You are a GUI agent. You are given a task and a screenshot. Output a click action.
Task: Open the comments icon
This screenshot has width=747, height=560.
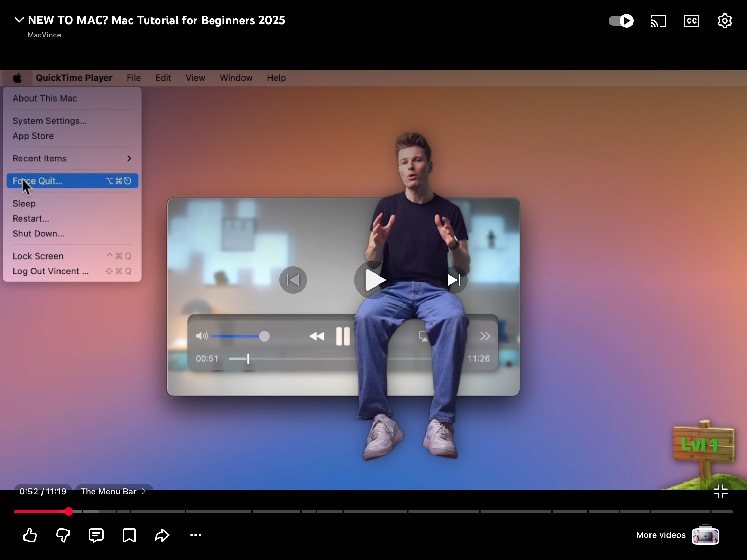click(96, 535)
